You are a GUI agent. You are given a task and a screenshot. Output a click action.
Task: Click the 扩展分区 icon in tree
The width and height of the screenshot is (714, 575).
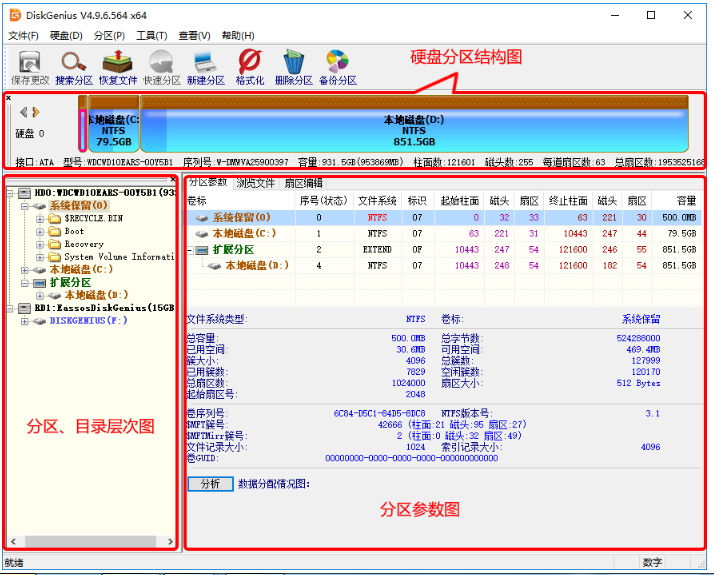click(40, 283)
